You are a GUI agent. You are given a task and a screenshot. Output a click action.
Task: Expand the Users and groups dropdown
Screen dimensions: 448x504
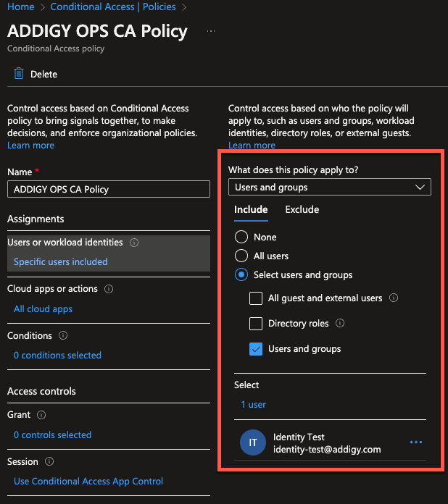tap(330, 187)
